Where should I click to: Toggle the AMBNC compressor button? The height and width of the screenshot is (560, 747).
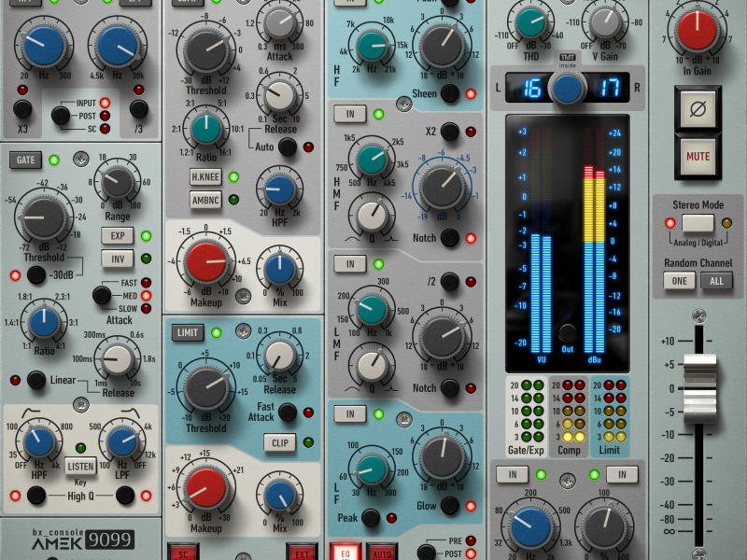coord(205,201)
